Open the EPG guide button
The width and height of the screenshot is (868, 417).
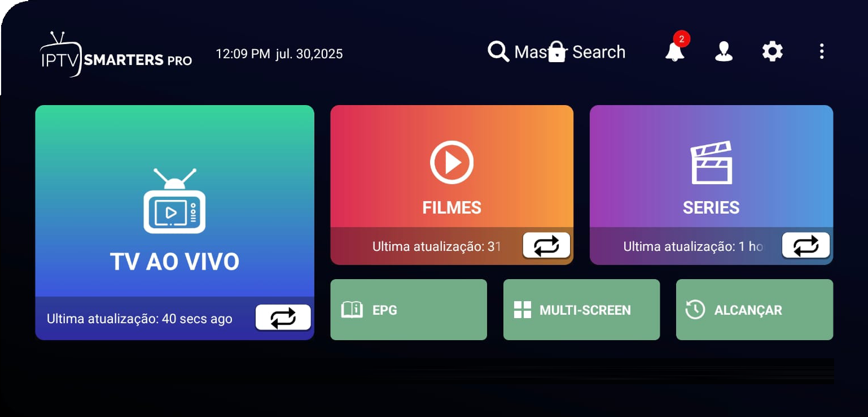pyautogui.click(x=409, y=310)
